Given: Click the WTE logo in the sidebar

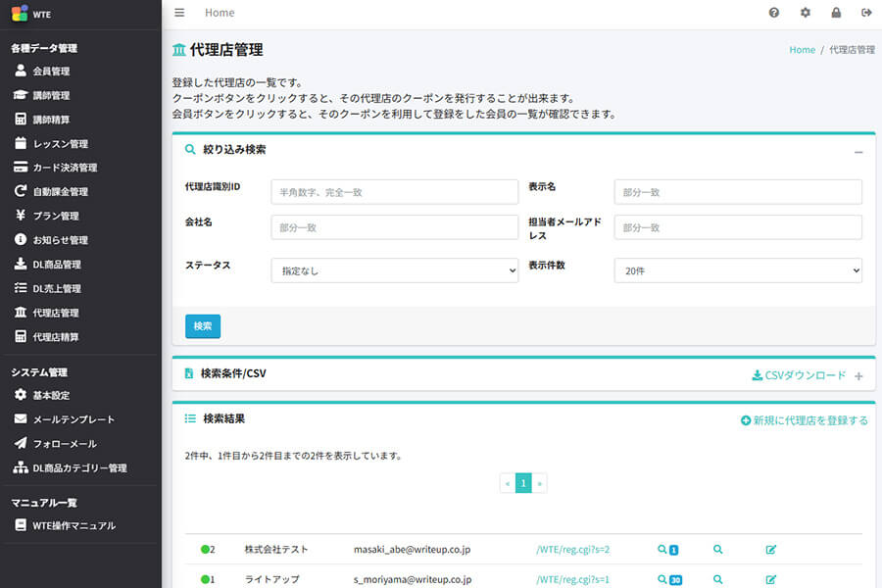Looking at the screenshot, I should click(x=29, y=14).
